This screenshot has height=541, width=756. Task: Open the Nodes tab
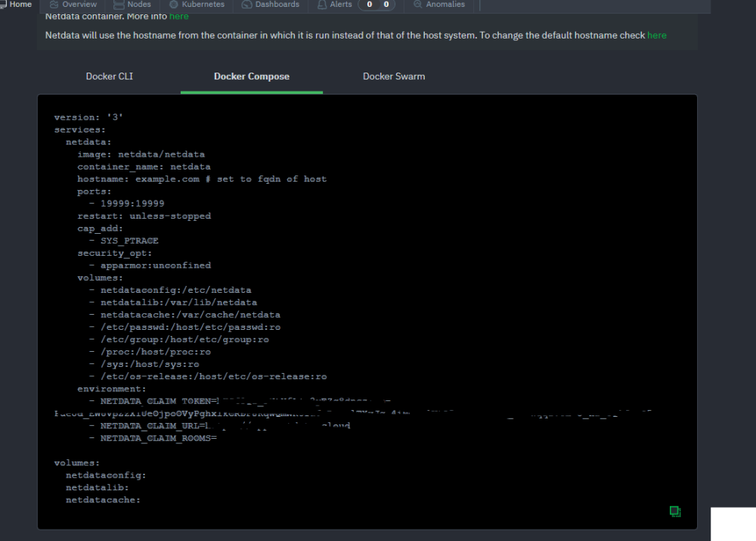tap(132, 5)
